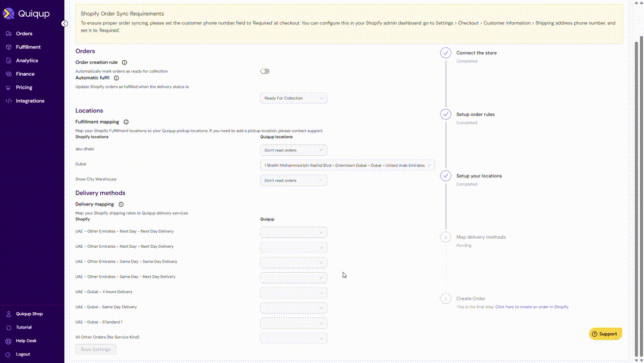Click the Locations section heading

(89, 111)
